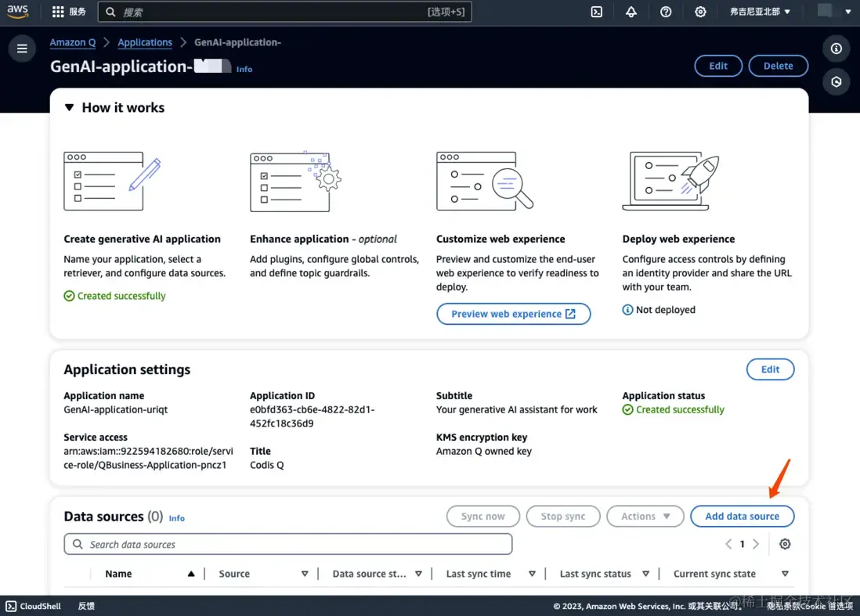Go to previous page of data sources

(x=728, y=544)
